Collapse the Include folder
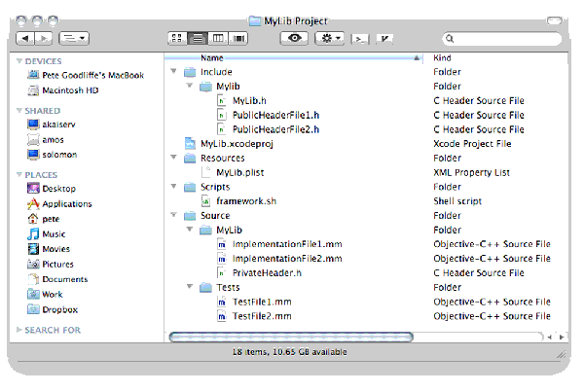Screen dimensions: 584x392 tap(173, 71)
